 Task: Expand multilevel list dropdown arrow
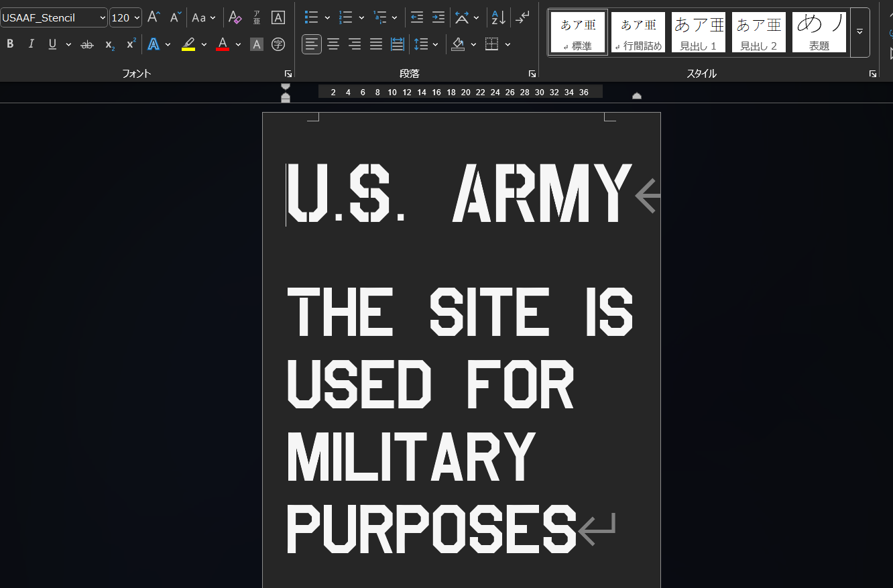394,17
